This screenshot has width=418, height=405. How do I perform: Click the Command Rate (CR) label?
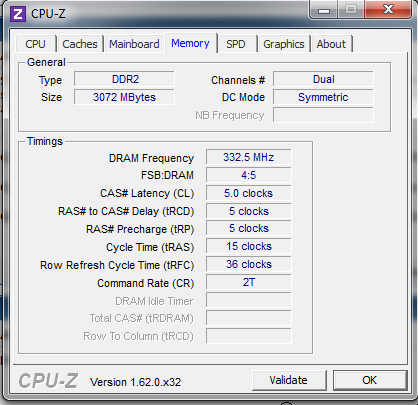pos(145,283)
